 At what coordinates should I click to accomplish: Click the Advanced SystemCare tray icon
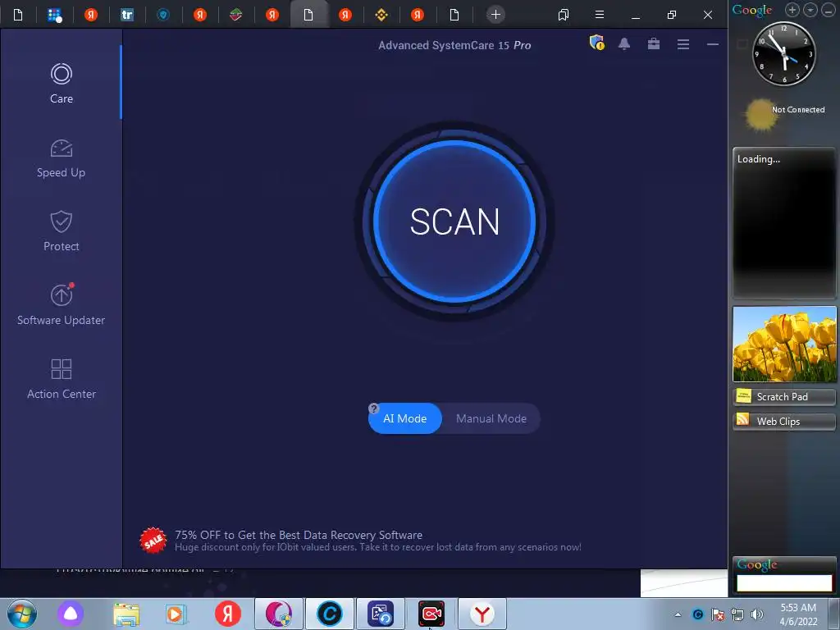click(x=697, y=614)
